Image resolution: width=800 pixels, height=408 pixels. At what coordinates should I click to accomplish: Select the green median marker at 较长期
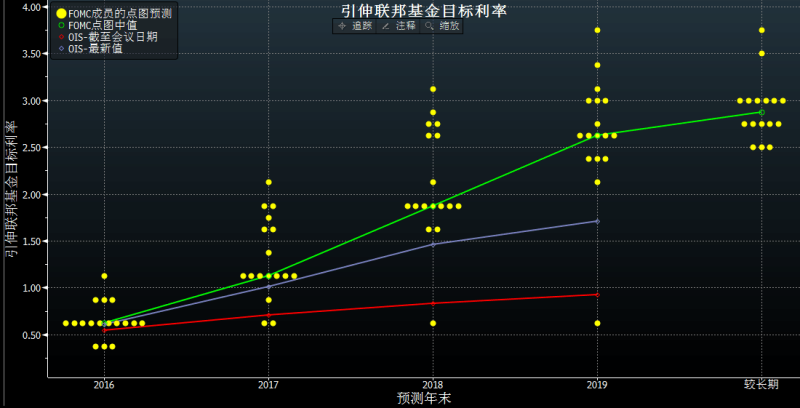pos(762,112)
